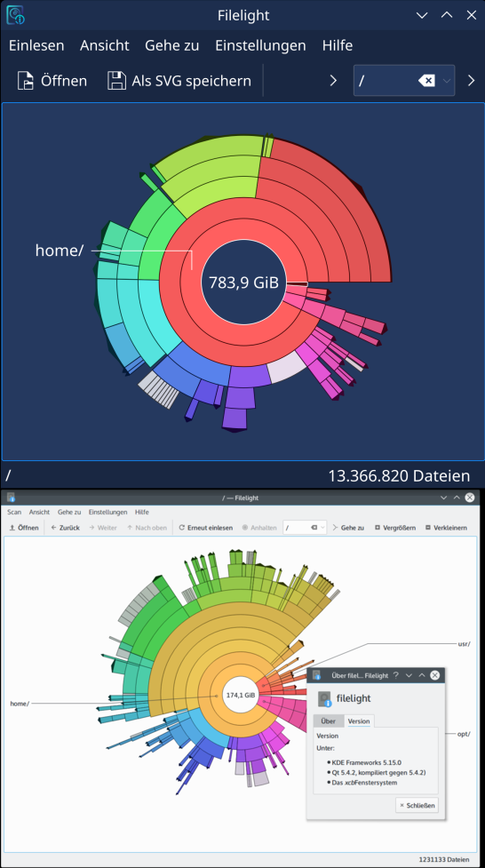Click the Das xcb Fenstersystem line

(x=364, y=782)
